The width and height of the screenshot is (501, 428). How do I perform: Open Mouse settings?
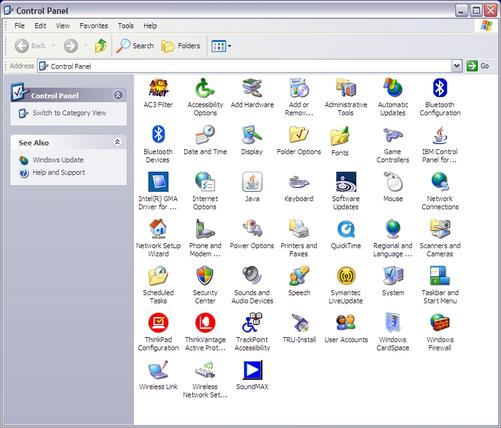point(393,187)
